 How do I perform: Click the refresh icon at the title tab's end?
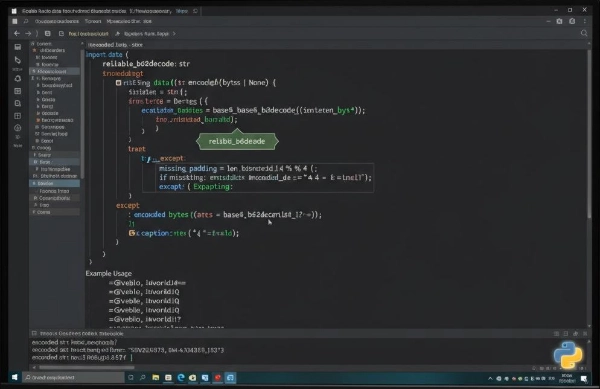coord(196,11)
